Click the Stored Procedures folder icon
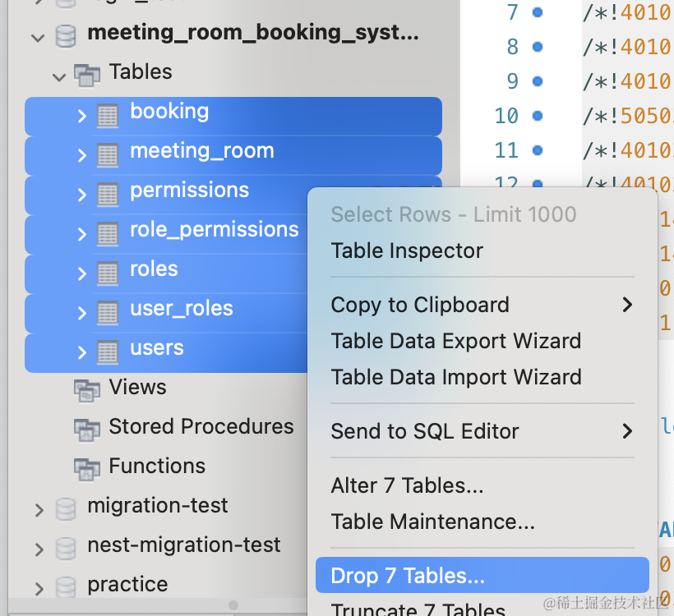The image size is (674, 616). tap(86, 429)
